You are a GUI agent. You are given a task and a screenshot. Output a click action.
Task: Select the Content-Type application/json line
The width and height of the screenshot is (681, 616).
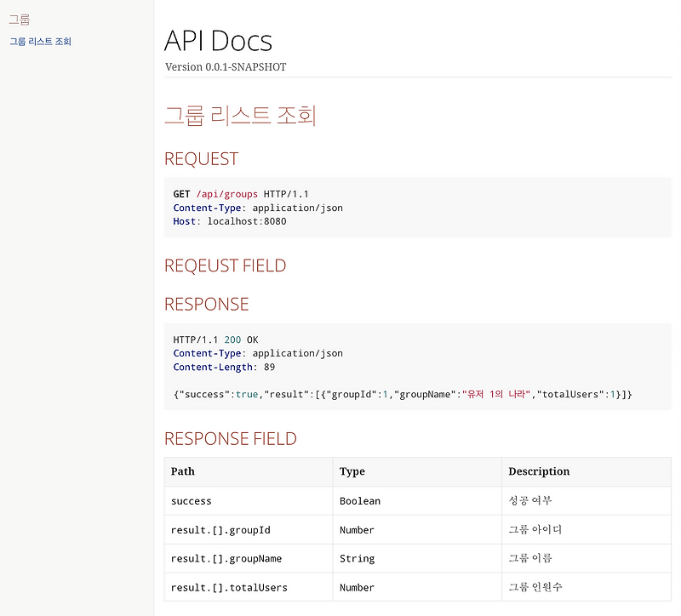click(x=258, y=208)
